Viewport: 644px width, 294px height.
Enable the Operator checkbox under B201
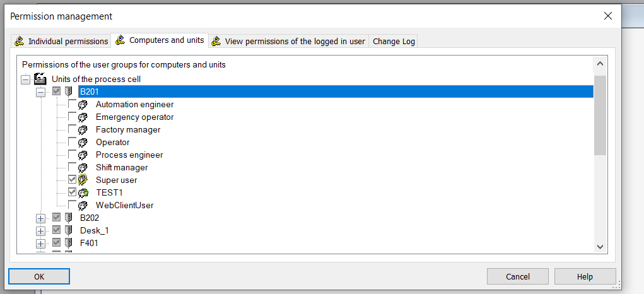click(x=72, y=143)
